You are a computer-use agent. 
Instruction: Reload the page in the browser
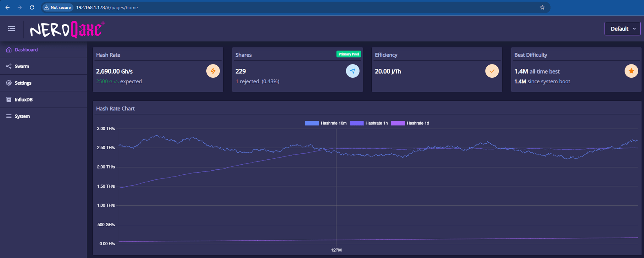tap(32, 8)
